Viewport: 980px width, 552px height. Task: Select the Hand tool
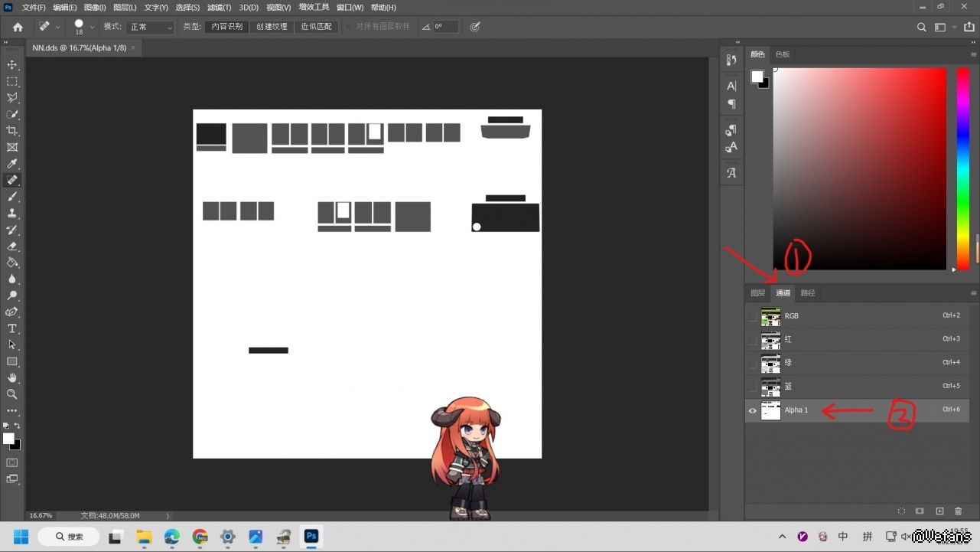(x=12, y=377)
